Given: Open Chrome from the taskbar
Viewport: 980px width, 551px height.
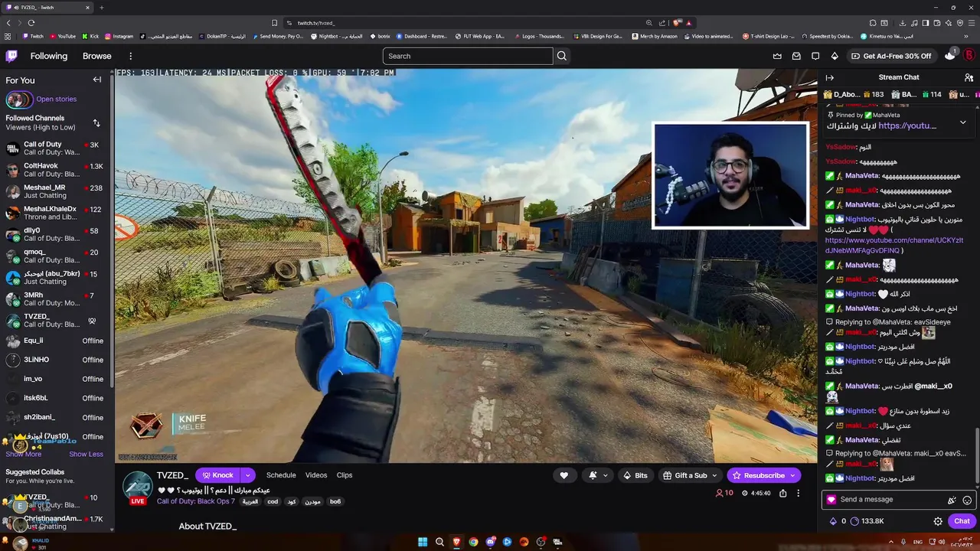Looking at the screenshot, I should click(473, 542).
